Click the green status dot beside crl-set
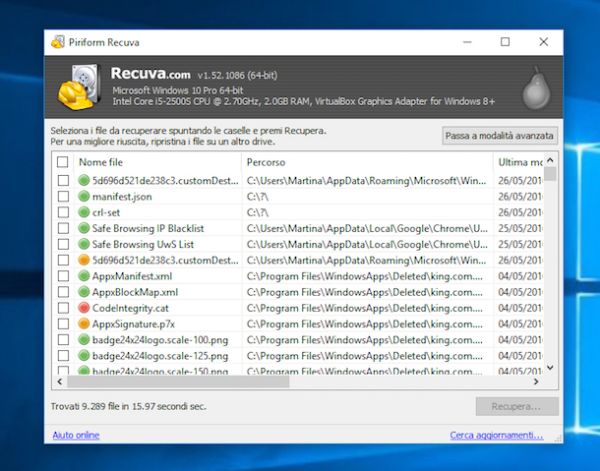The height and width of the screenshot is (471, 600). point(84,213)
